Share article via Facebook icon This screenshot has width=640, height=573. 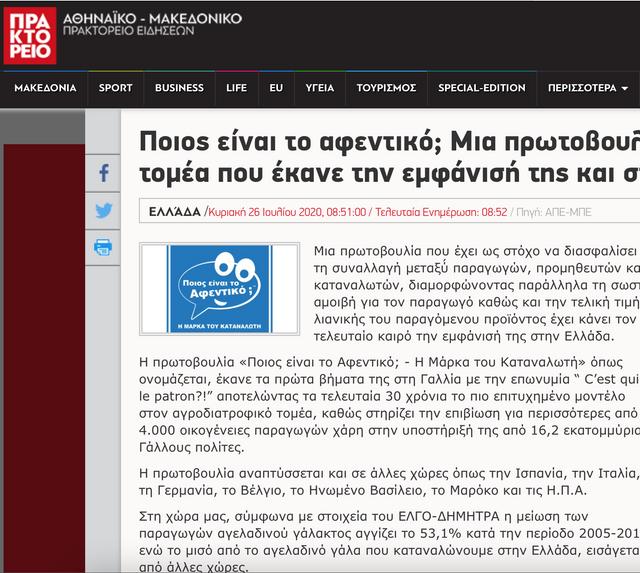(104, 173)
